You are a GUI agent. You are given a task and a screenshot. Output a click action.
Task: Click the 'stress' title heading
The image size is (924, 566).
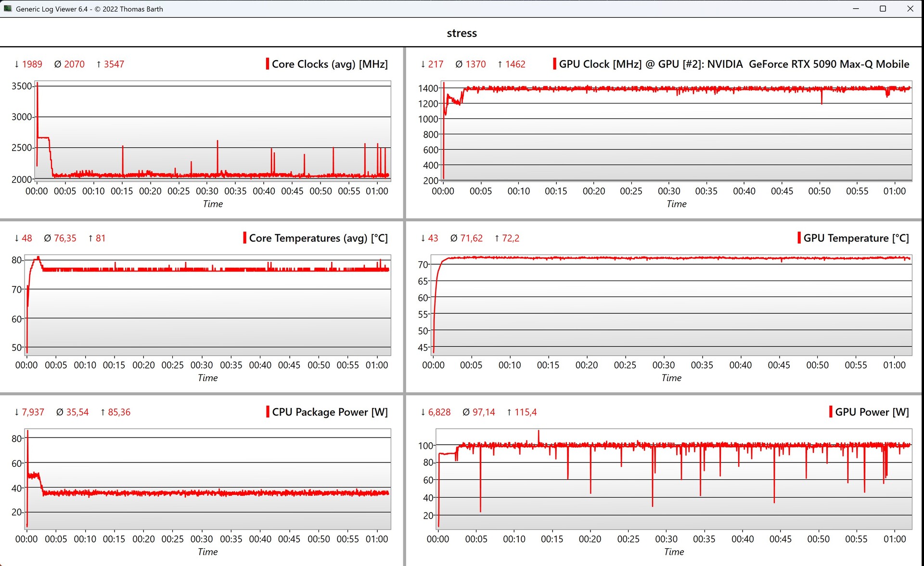(x=462, y=33)
